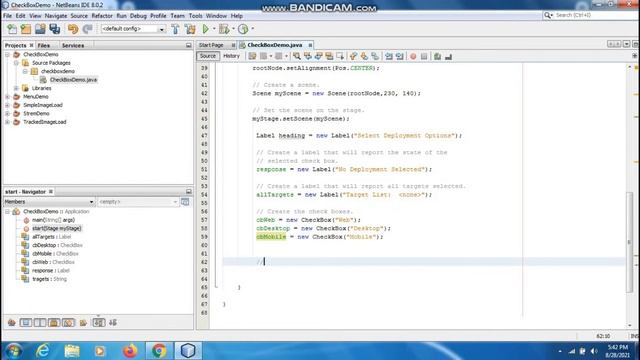The height and width of the screenshot is (360, 640).
Task: Open the Refactor menu
Action: (102, 16)
